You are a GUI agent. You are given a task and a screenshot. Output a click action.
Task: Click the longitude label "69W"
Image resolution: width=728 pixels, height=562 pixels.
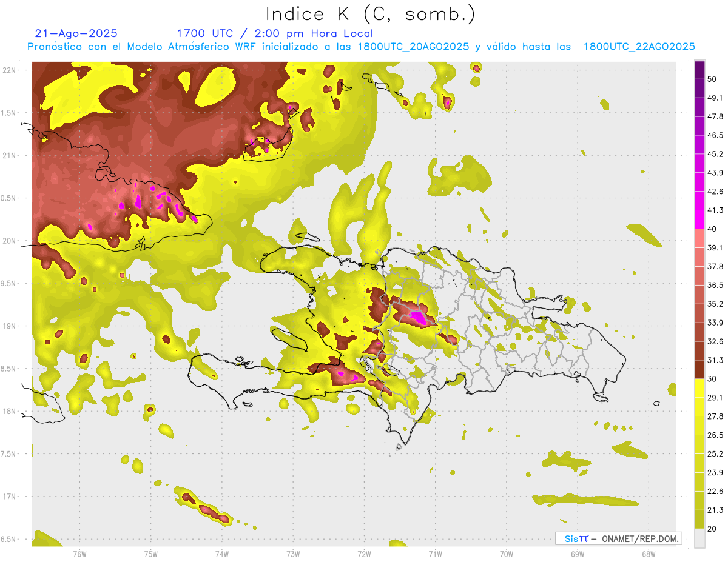tap(578, 554)
